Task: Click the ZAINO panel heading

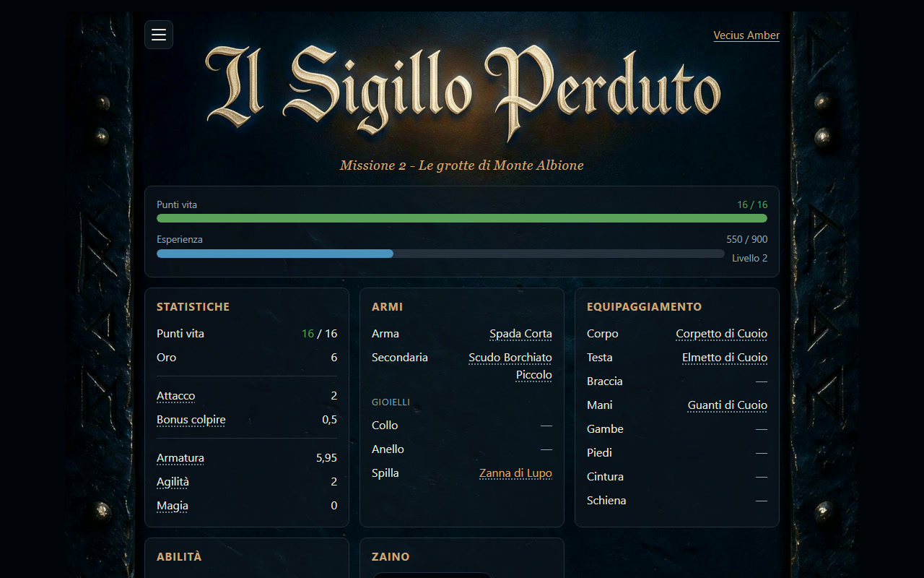Action: 391,557
